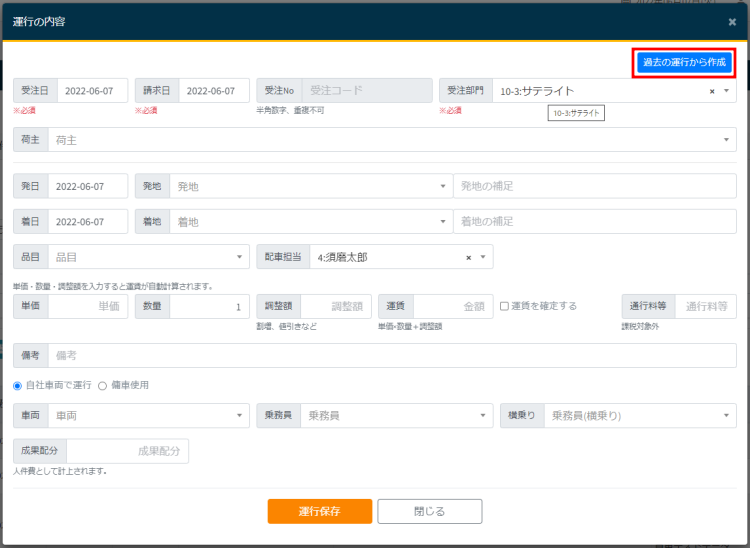The image size is (750, 548).
Task: Click the 閉じる button
Action: click(x=429, y=511)
